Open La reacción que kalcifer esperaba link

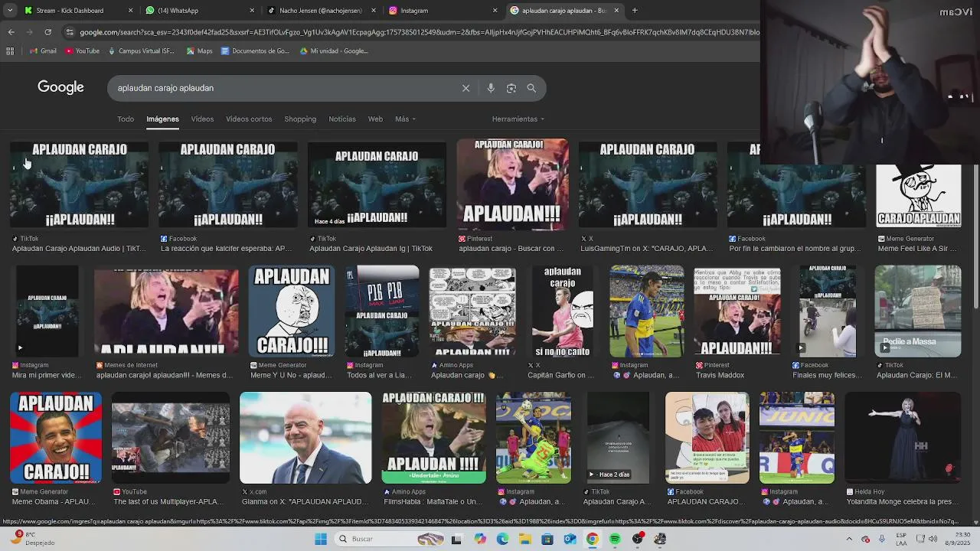226,249
